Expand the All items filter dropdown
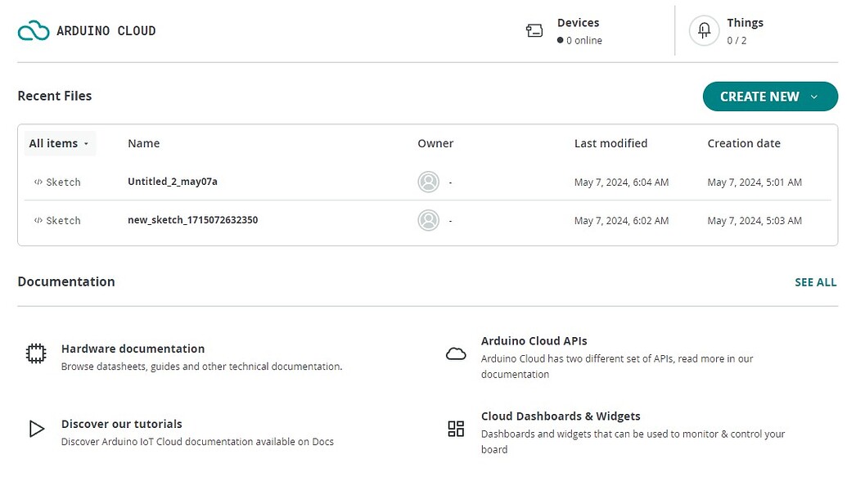This screenshot has width=847, height=504. coord(59,143)
